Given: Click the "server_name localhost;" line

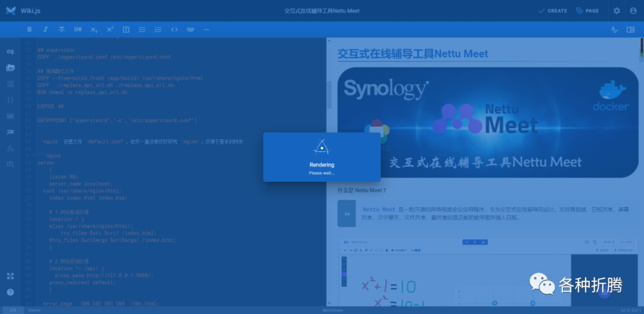Looking at the screenshot, I should (81, 184).
